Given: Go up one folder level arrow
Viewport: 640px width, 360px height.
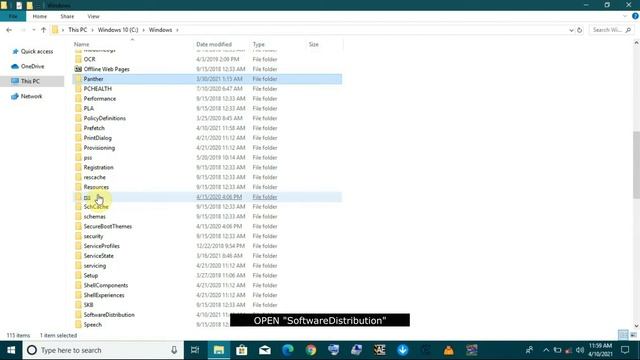Looking at the screenshot, I should 43,30.
